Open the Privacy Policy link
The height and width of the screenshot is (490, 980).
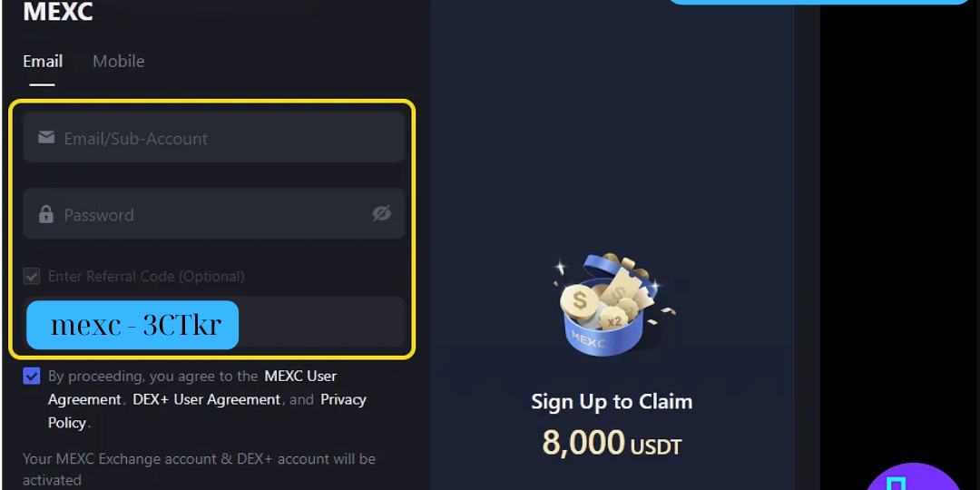coord(207,411)
